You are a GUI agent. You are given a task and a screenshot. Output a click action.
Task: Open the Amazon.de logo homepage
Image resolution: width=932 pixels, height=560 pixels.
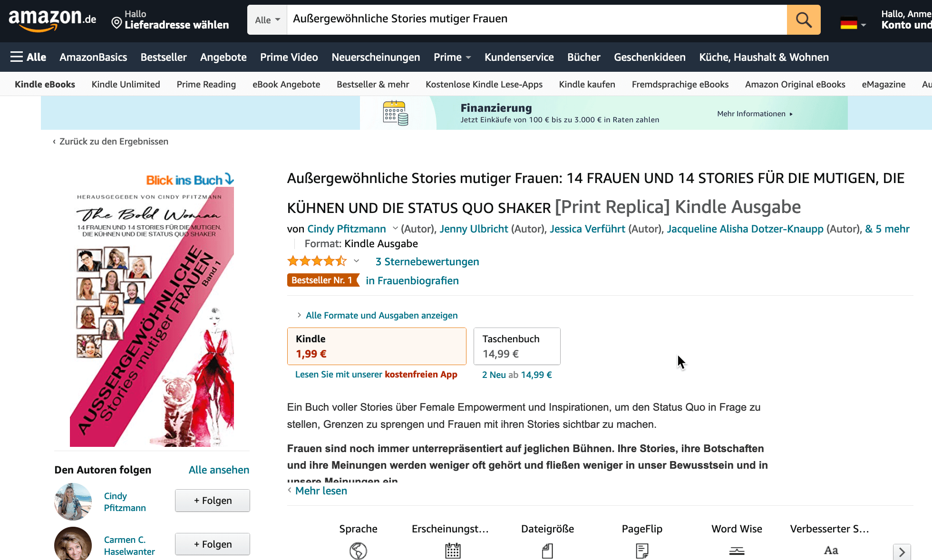52,20
